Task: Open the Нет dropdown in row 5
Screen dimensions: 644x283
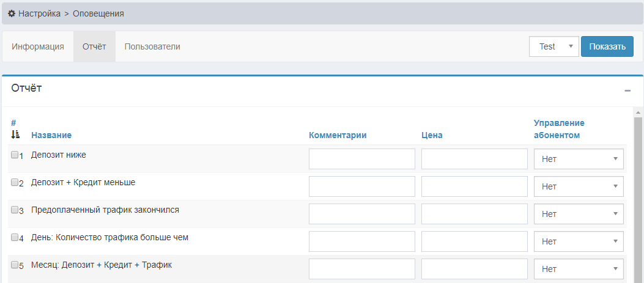Action: [579, 269]
